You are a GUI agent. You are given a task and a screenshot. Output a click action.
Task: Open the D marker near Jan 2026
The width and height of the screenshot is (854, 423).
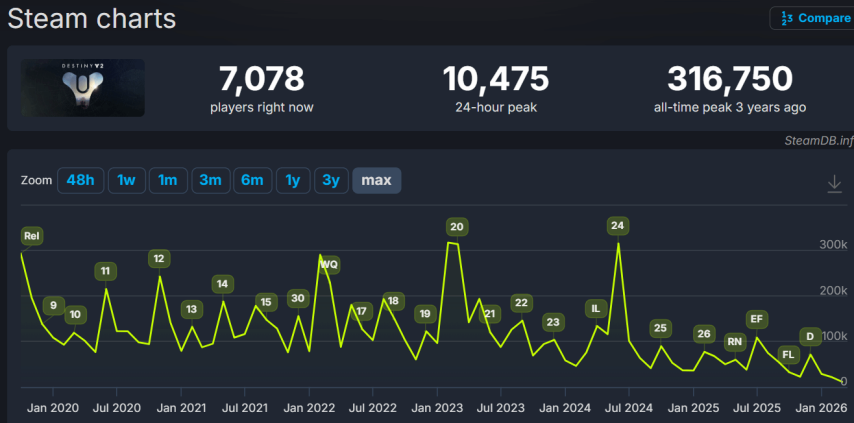[810, 336]
